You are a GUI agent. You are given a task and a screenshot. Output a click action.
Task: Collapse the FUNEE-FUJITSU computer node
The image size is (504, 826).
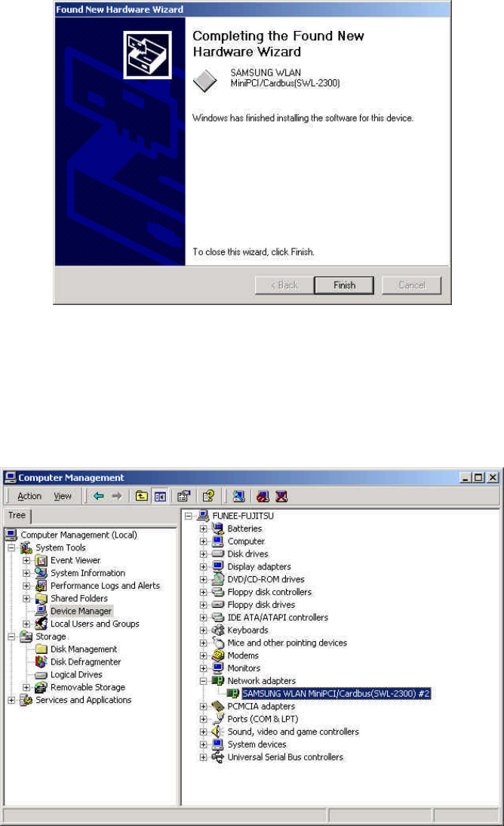click(189, 516)
